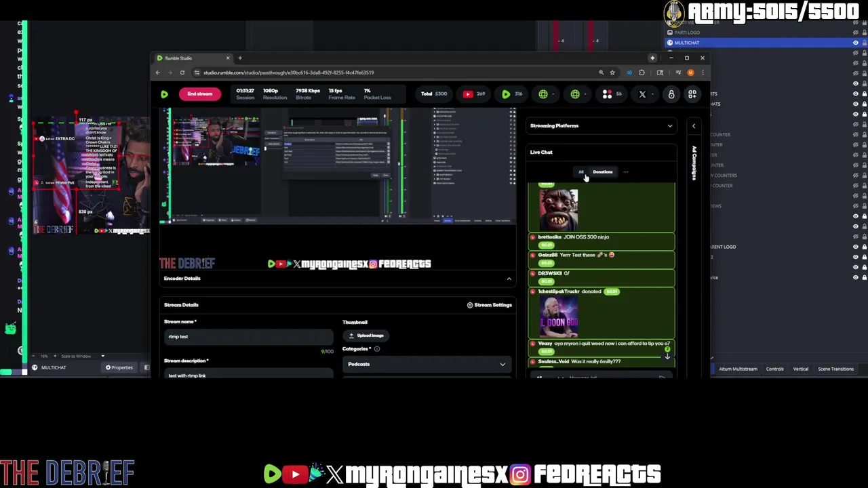This screenshot has height=488, width=868.
Task: Click the X platform icon in header
Action: pos(642,94)
